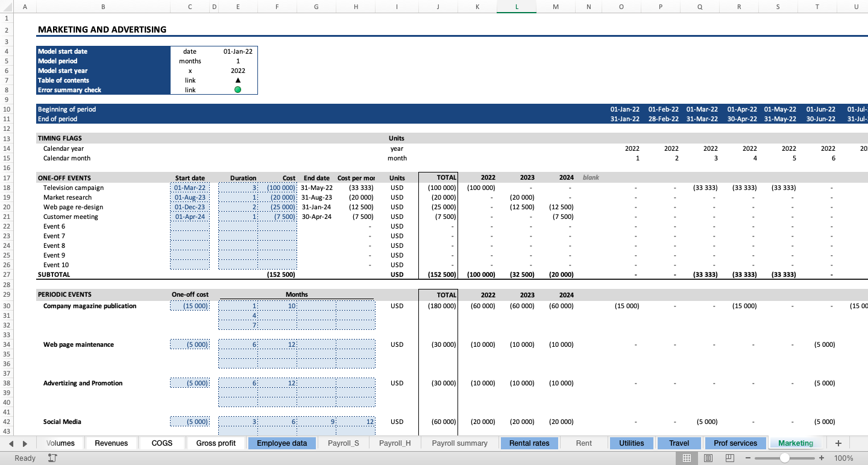Open the Utilities sheet tab
Viewport: 868px width, 465px height.
click(x=631, y=443)
